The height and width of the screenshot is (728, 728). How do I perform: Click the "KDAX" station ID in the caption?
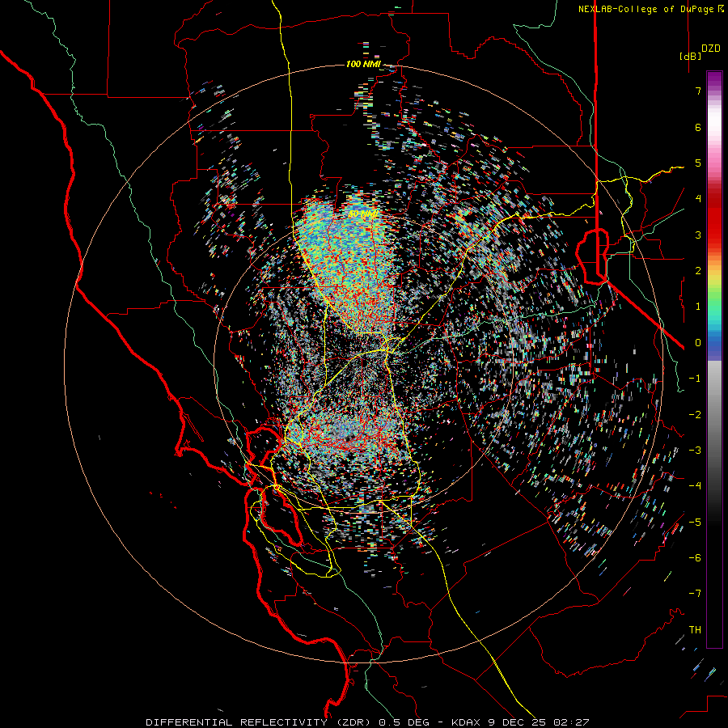[466, 722]
